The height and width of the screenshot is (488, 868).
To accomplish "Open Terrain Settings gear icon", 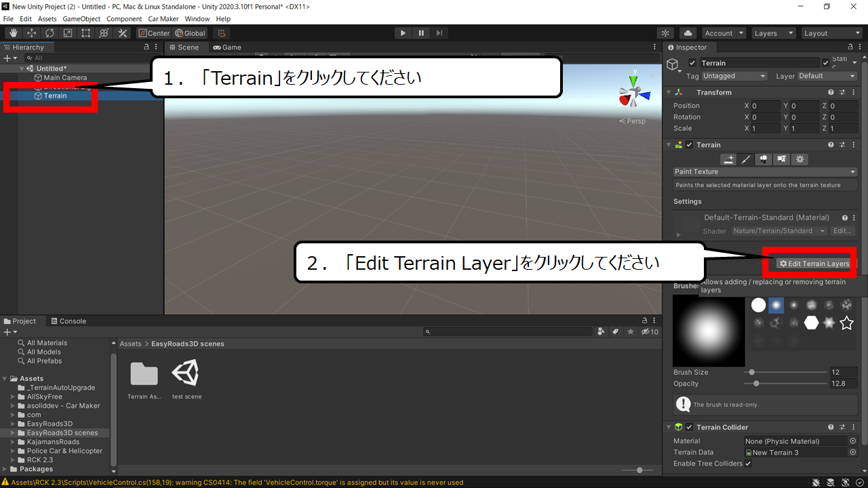I will [800, 159].
